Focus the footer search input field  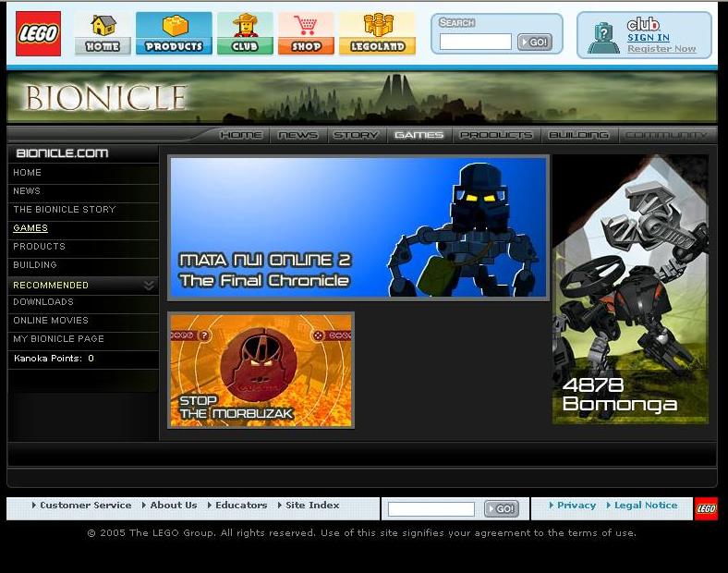pos(431,509)
